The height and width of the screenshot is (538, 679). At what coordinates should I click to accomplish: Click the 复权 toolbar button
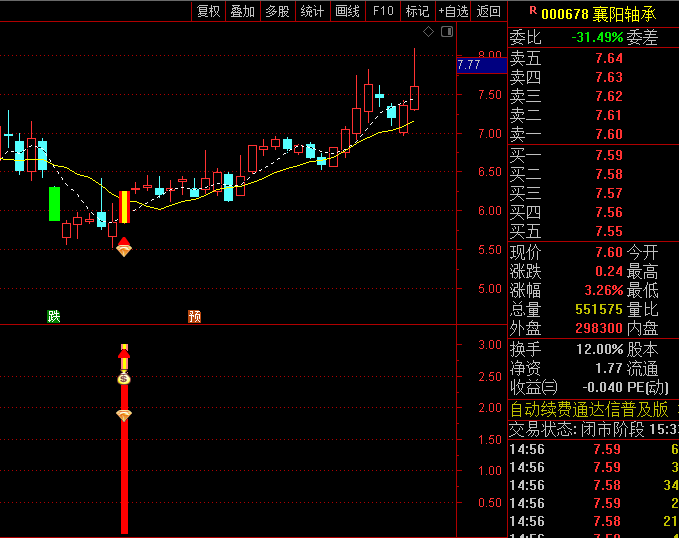pos(208,11)
